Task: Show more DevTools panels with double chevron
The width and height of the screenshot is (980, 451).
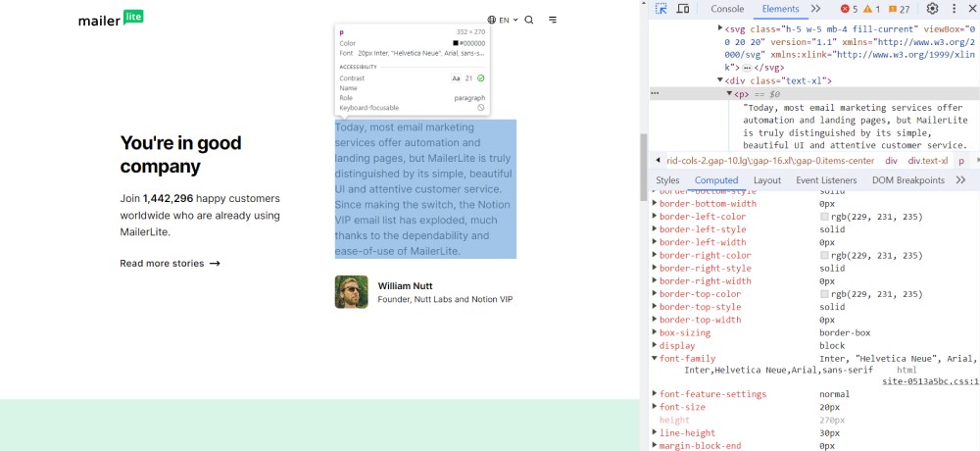Action: click(x=815, y=9)
